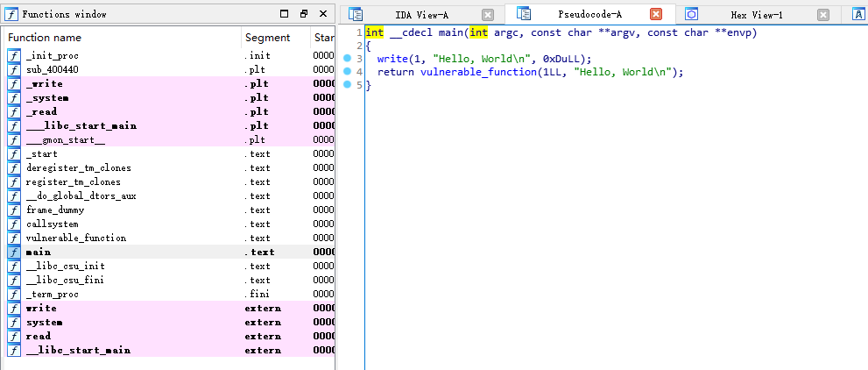Click the Pseudocode-A tab icon
The width and height of the screenshot is (868, 370).
pos(524,14)
